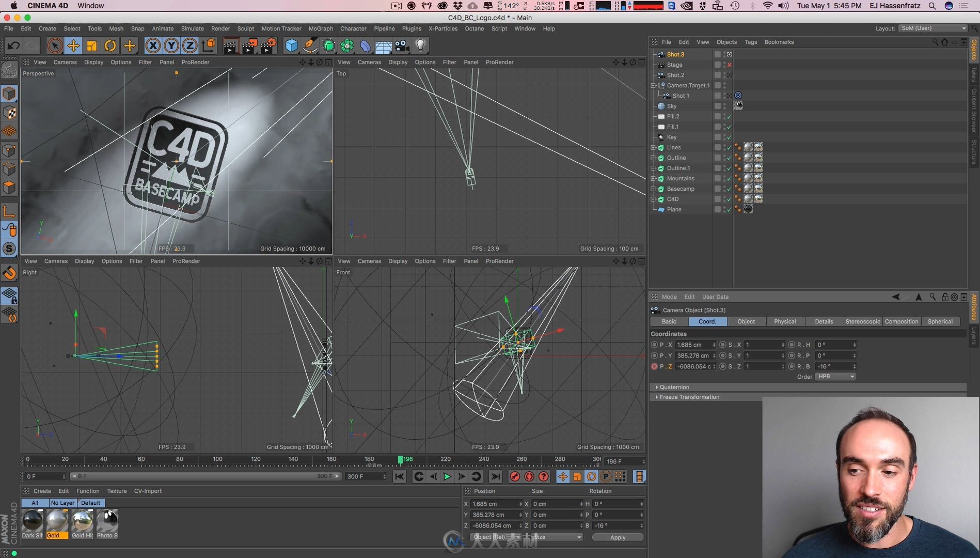
Task: Toggle P.Z keyframe circle in Coordinates
Action: click(x=654, y=366)
